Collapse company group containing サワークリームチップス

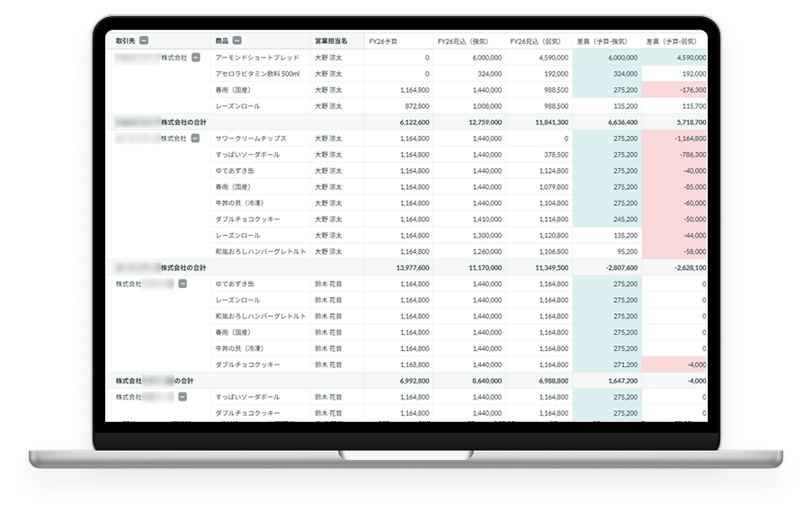pos(195,139)
